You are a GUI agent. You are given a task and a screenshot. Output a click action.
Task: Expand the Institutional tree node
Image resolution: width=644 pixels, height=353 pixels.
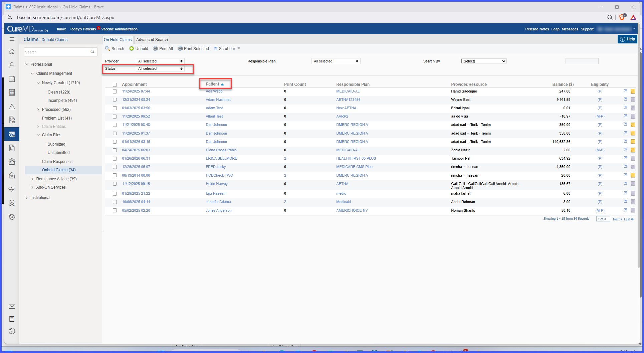click(27, 198)
